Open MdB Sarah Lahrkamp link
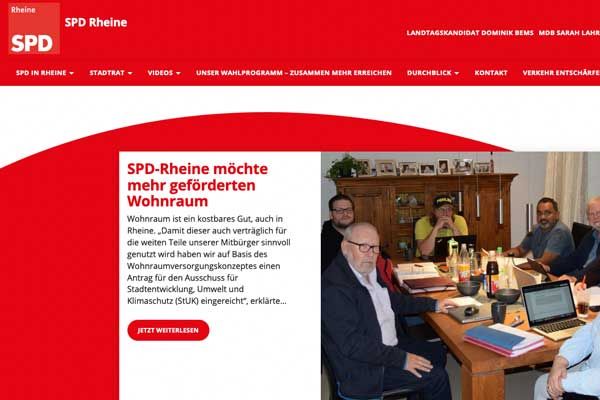600x400 pixels. 569,33
